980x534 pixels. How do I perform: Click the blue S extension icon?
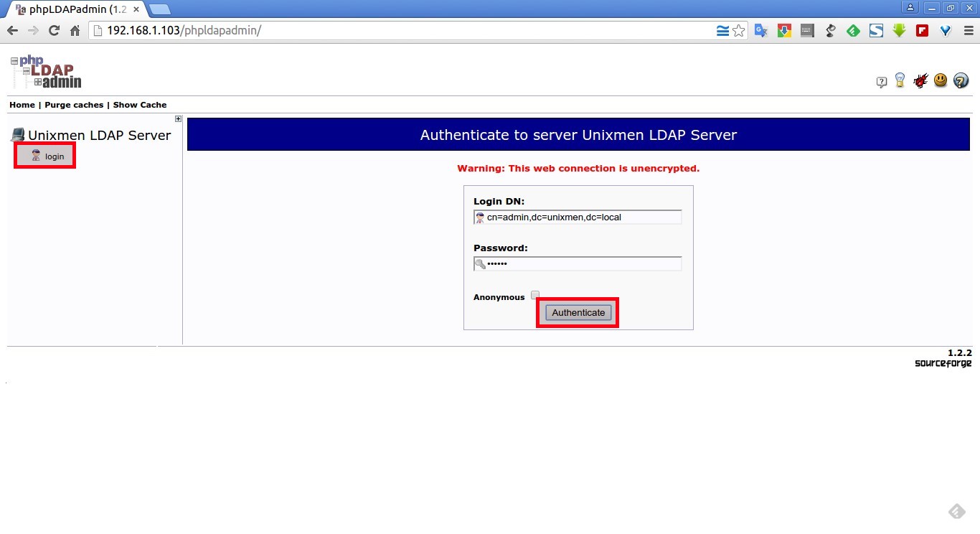876,31
